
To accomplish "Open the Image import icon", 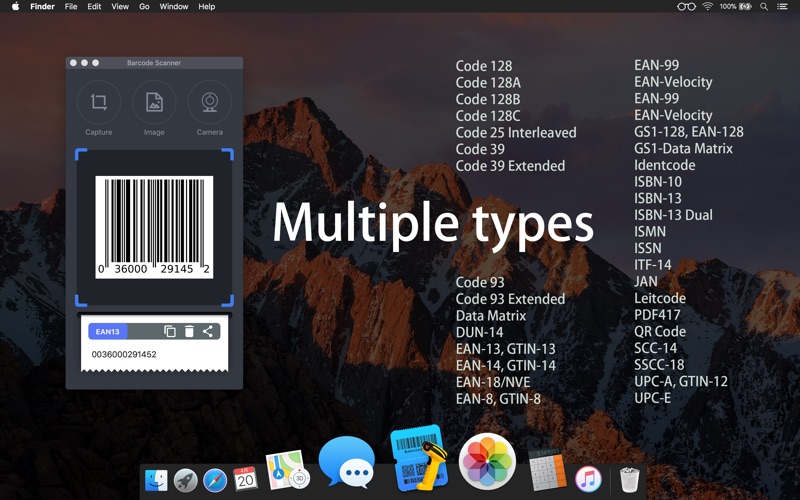I will coord(154,102).
